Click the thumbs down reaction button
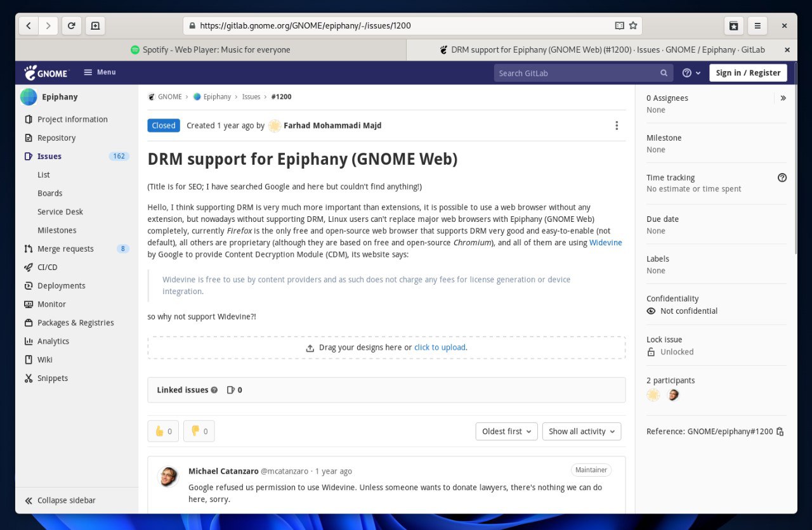 point(199,431)
